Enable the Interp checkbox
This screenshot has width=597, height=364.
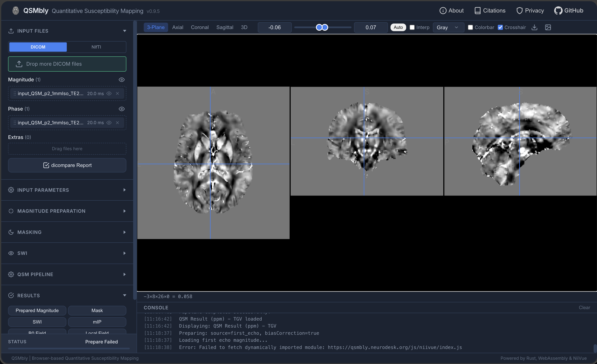[x=412, y=27]
